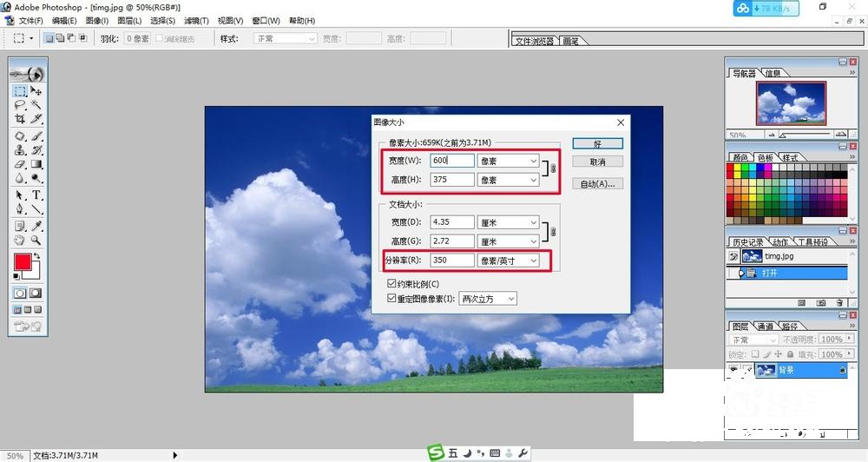Create new snapshot in History panel
The width and height of the screenshot is (868, 462).
(x=821, y=302)
